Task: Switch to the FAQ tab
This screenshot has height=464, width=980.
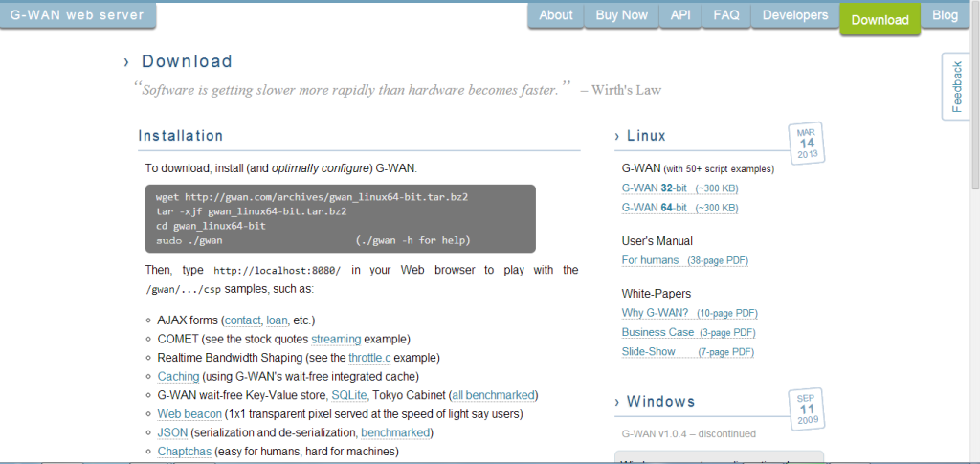Action: click(x=725, y=15)
